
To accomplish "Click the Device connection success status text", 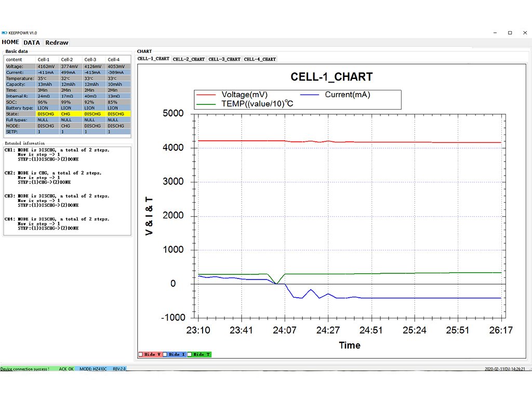I will click(25, 369).
